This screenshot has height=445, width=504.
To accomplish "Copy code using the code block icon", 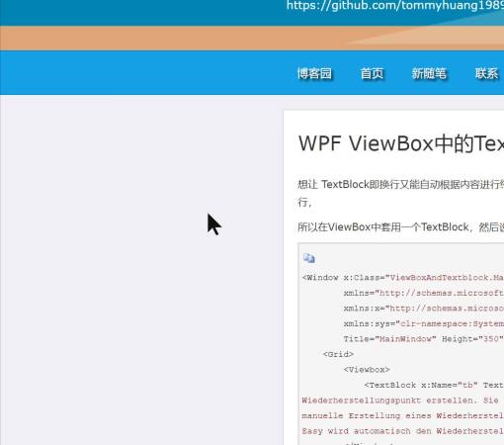I will [x=308, y=258].
